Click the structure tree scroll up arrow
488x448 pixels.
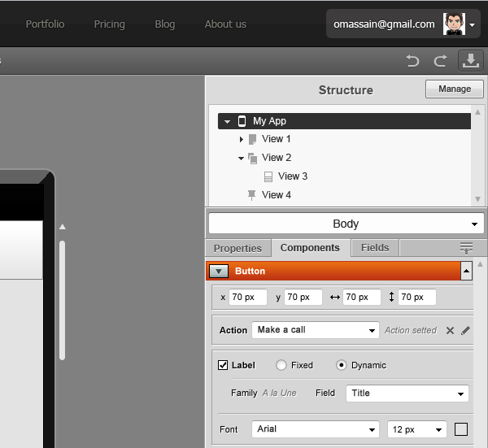tap(477, 112)
